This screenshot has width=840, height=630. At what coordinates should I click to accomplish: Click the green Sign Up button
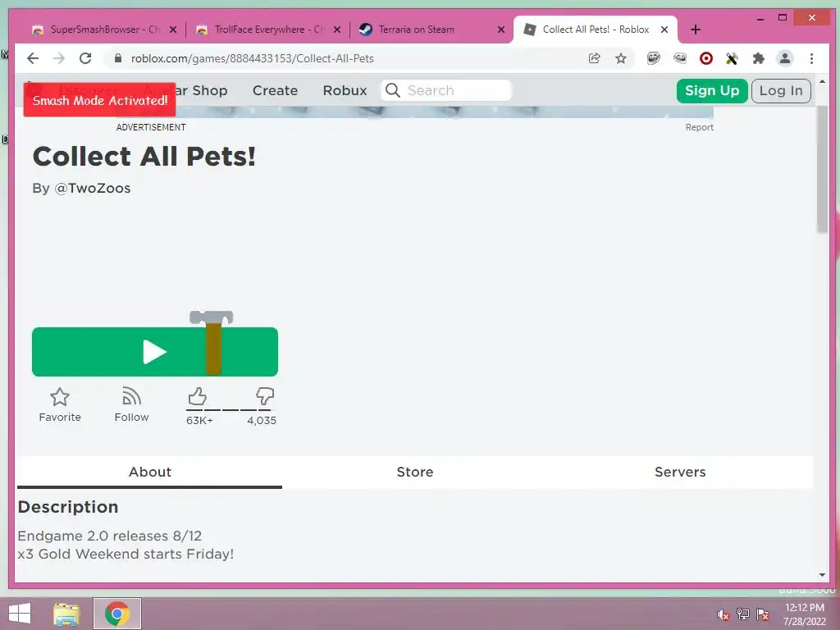712,90
